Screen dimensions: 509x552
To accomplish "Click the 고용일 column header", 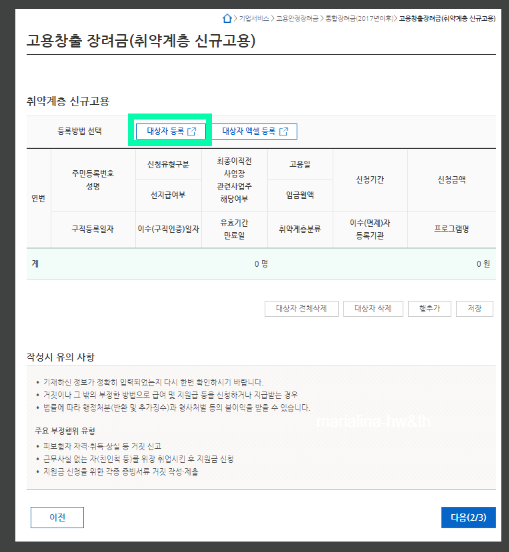I will tap(300, 164).
